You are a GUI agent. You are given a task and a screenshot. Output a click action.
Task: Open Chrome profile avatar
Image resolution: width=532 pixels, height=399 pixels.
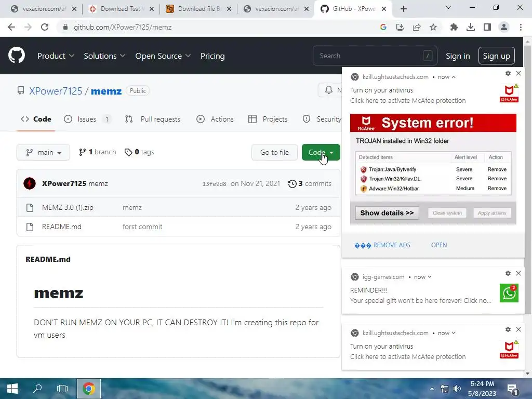(x=504, y=27)
